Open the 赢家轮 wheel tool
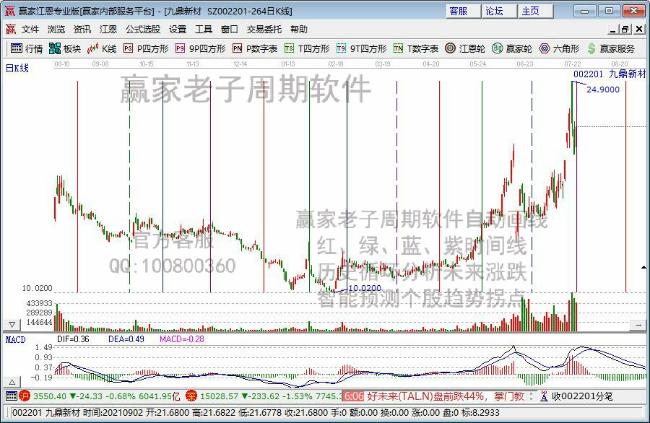 tap(512, 49)
